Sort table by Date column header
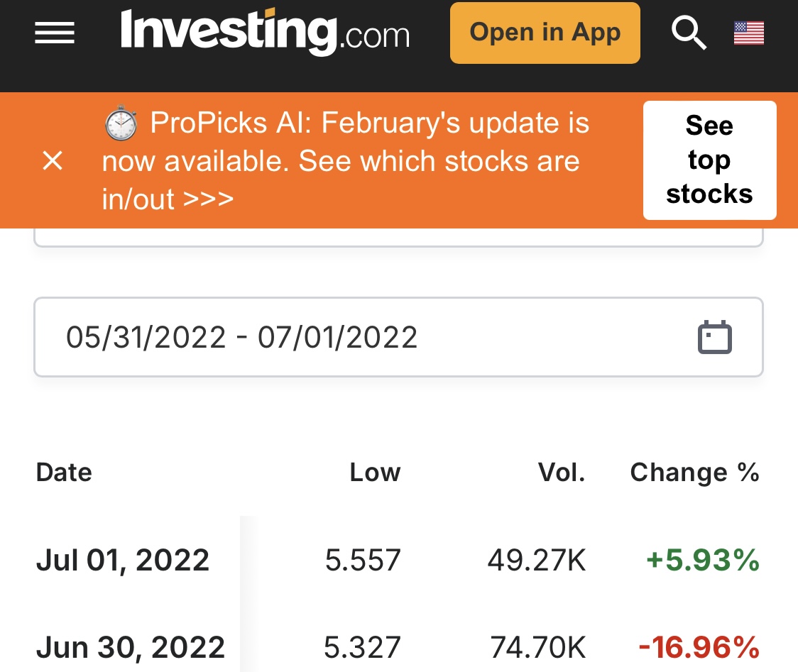This screenshot has width=798, height=672. coord(64,473)
